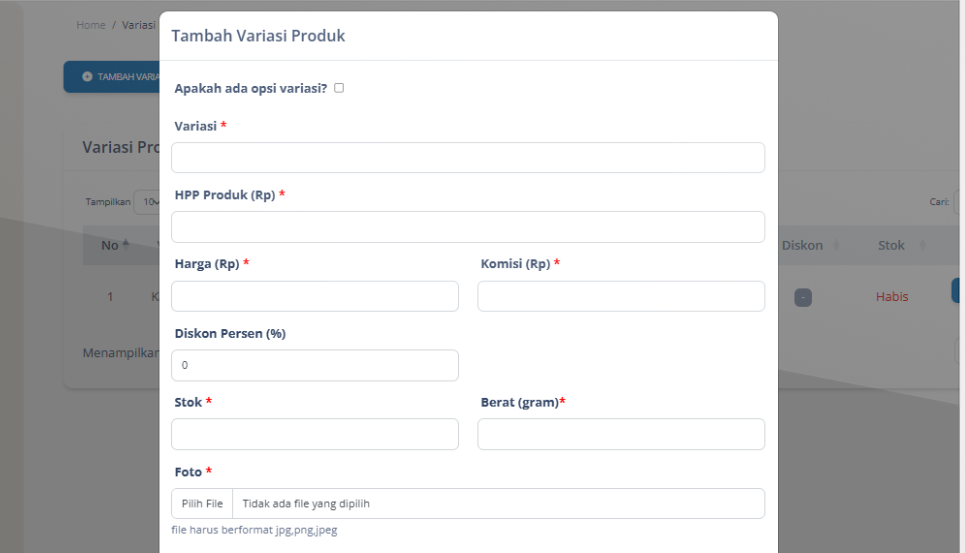Viewport: 965px width, 553px height.
Task: Click the Stok input field
Action: click(314, 434)
